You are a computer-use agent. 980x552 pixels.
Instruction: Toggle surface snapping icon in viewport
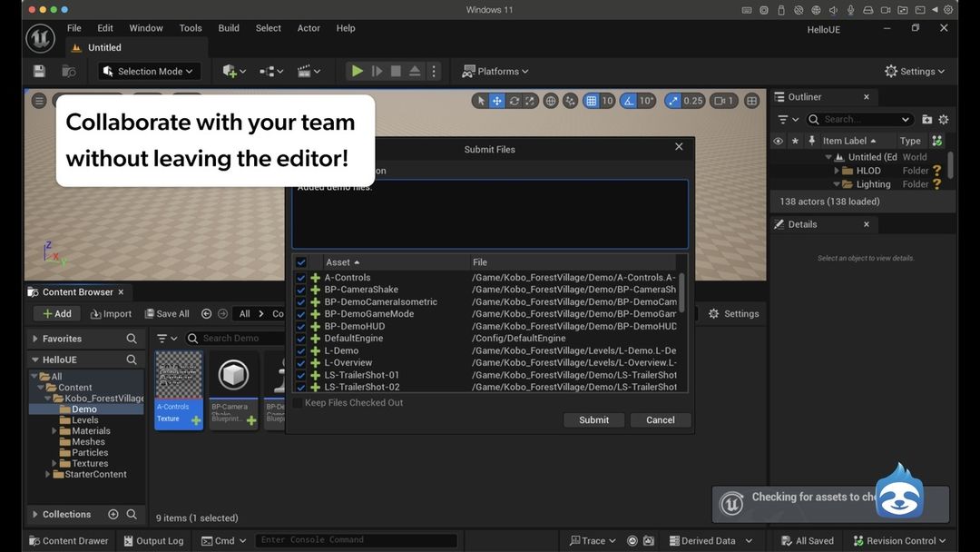tap(570, 101)
